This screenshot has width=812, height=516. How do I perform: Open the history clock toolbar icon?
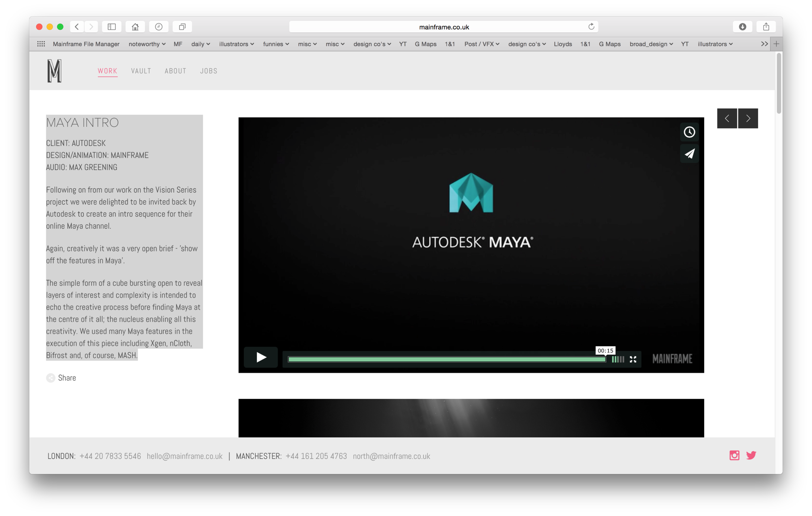point(159,27)
